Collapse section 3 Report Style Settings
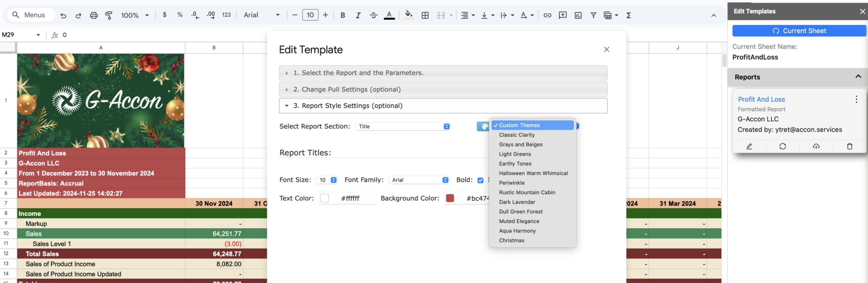 tap(443, 106)
